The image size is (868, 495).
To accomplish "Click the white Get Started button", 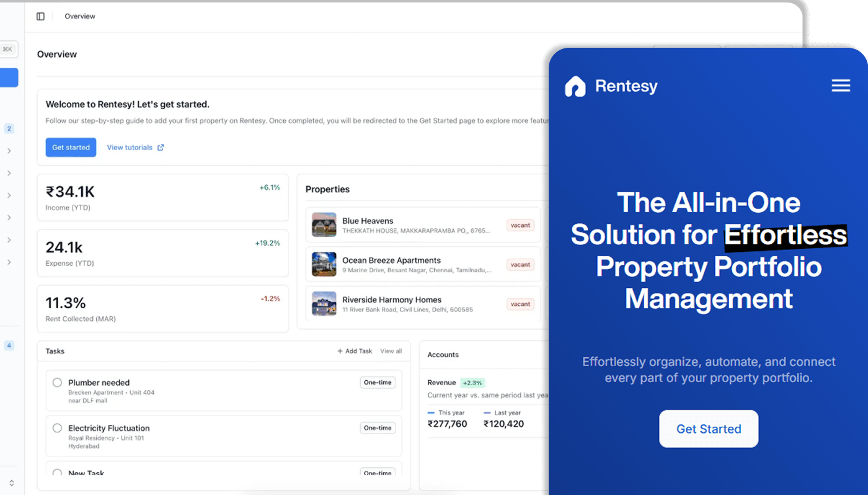I will [708, 429].
